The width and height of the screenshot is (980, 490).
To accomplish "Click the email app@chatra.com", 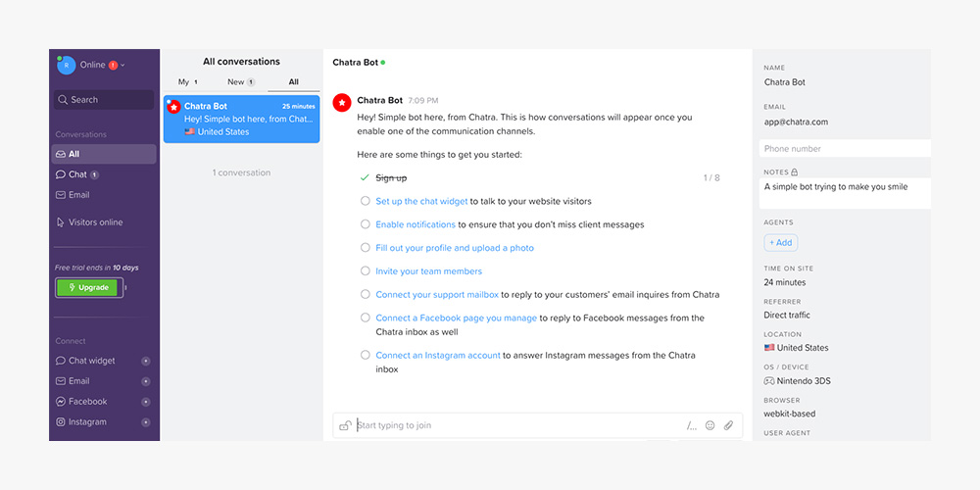I will point(796,122).
